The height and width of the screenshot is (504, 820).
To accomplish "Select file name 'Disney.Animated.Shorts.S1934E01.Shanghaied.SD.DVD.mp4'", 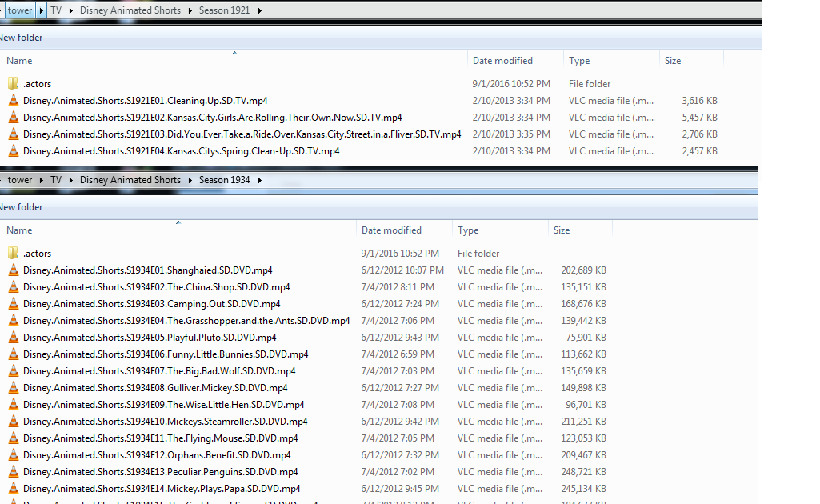I will (147, 270).
